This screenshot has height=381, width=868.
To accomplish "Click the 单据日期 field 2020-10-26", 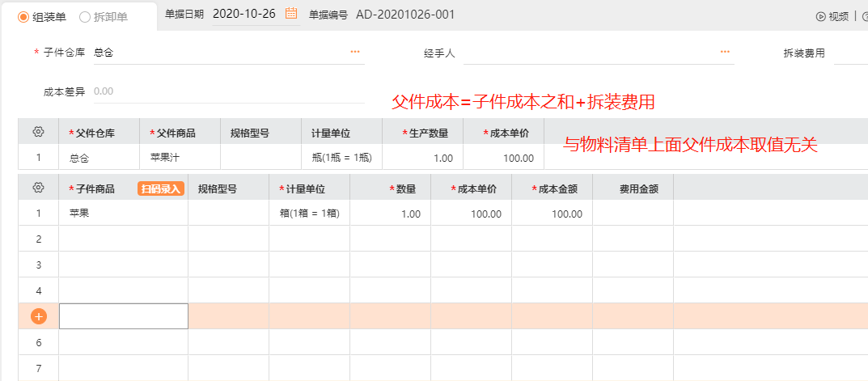I will 244,15.
